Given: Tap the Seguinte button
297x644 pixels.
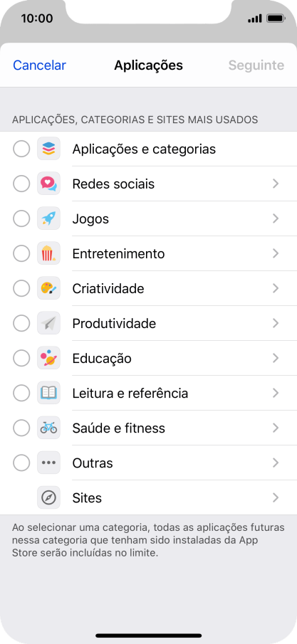Looking at the screenshot, I should point(256,65).
